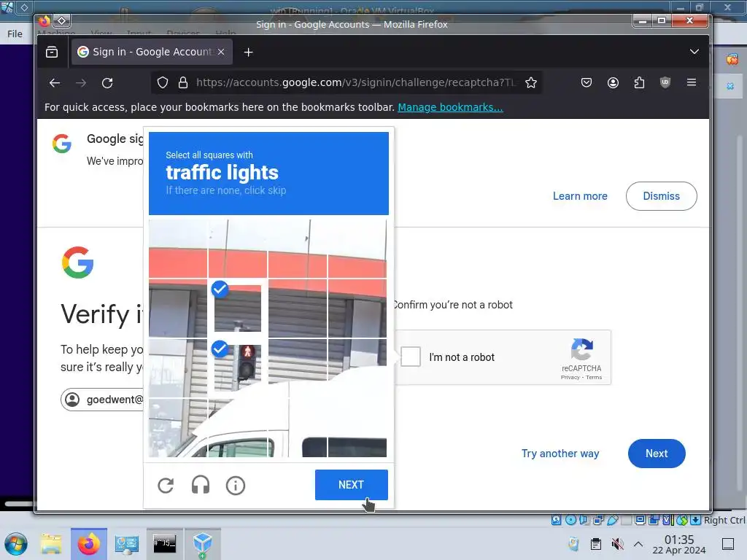Click the Right Ctrl host key label
The width and height of the screenshot is (747, 560).
point(724,520)
